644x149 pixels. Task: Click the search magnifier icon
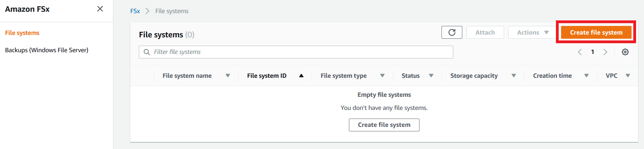coord(147,52)
